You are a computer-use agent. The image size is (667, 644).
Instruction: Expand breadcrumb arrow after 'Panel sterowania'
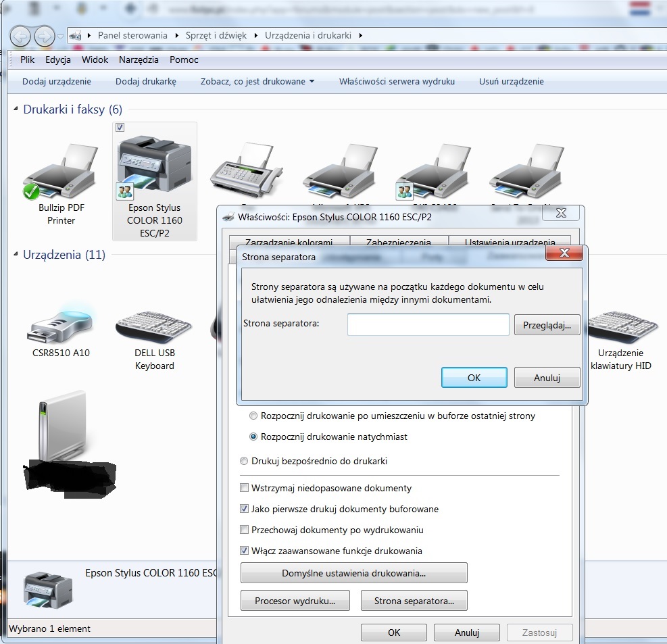[x=176, y=36]
